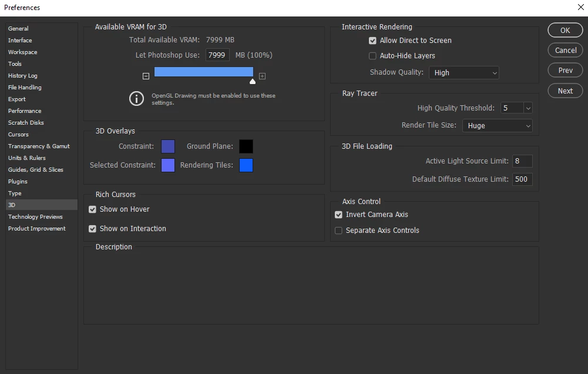Uncheck Show on Interaction

click(92, 229)
